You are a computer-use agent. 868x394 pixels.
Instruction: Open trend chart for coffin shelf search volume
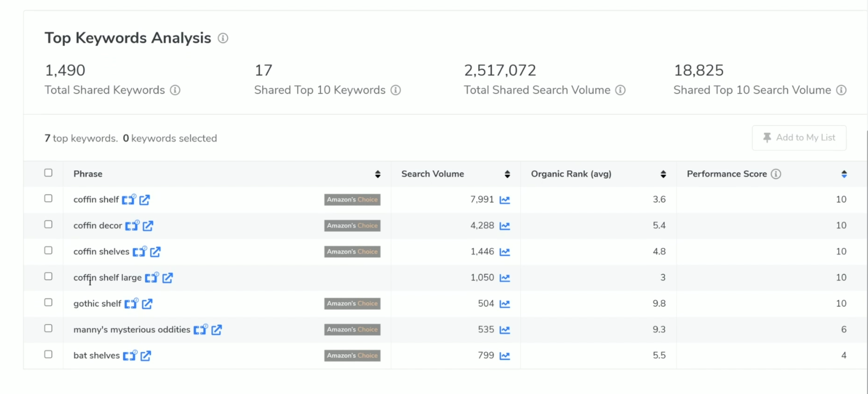(505, 200)
